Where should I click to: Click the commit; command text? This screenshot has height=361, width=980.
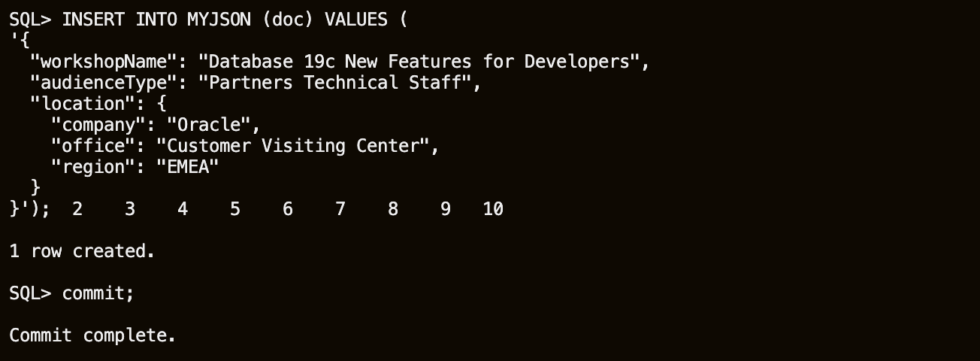point(98,293)
